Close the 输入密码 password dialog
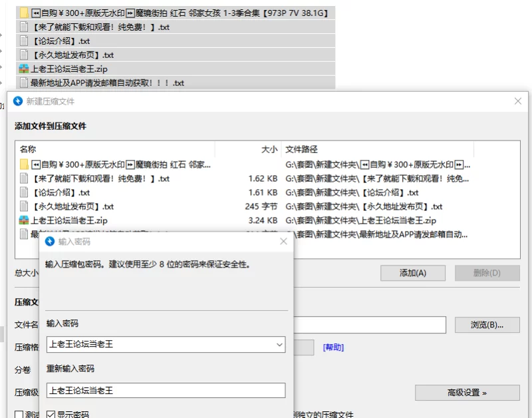 [283, 242]
